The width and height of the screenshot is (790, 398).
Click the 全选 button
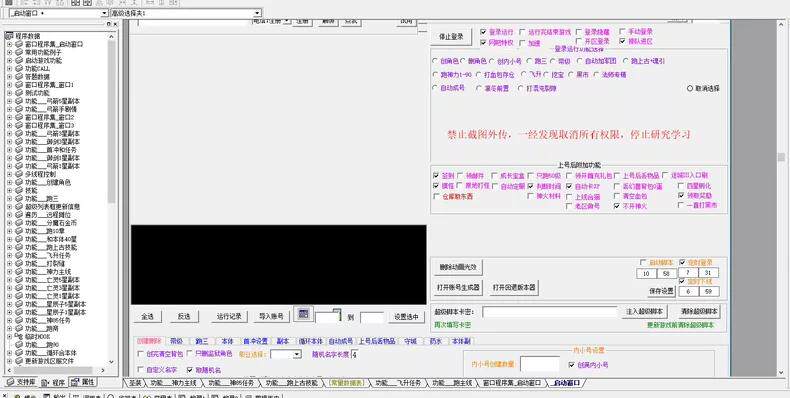(x=147, y=316)
